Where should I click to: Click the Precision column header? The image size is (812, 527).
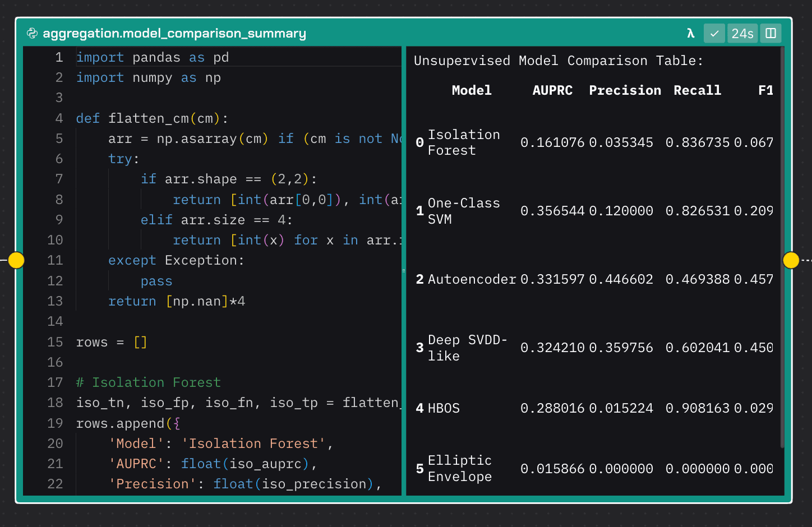tap(625, 90)
